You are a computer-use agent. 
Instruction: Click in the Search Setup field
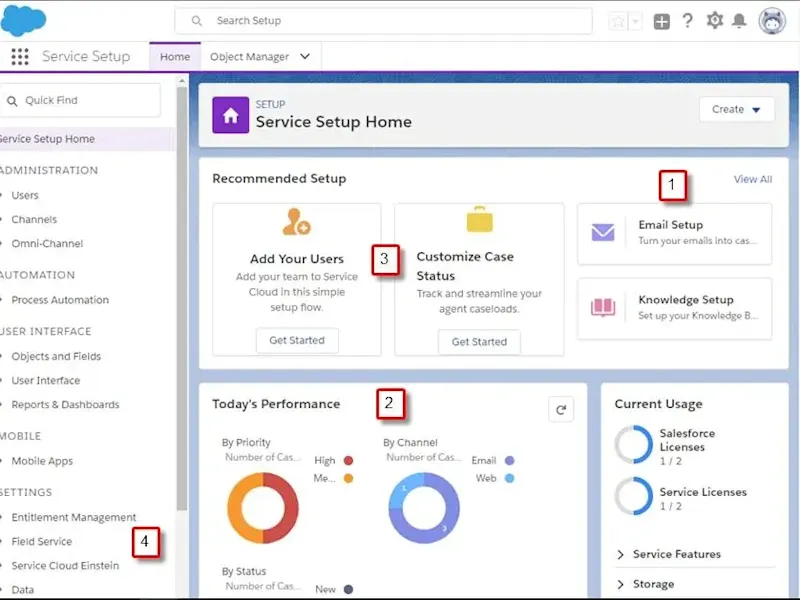(x=384, y=21)
